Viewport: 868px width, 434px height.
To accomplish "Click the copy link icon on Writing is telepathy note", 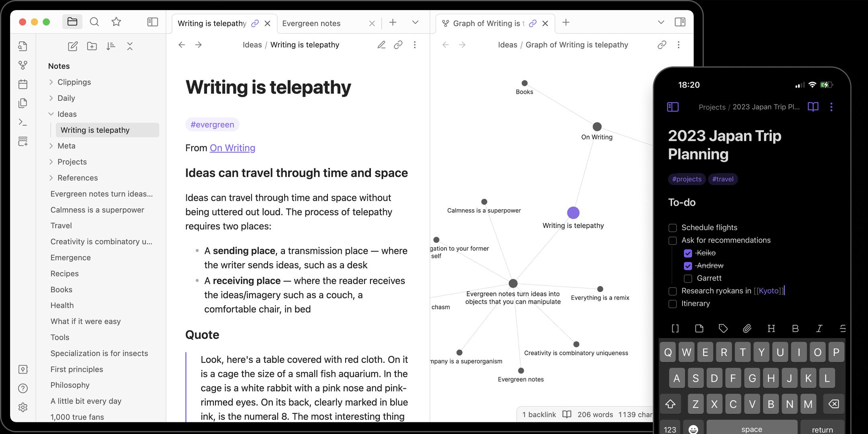I will [x=398, y=45].
